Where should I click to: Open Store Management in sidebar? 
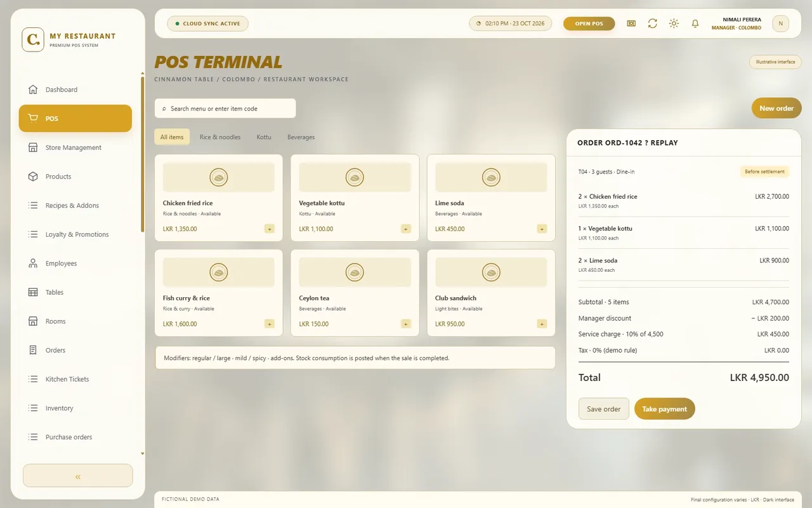tap(75, 147)
